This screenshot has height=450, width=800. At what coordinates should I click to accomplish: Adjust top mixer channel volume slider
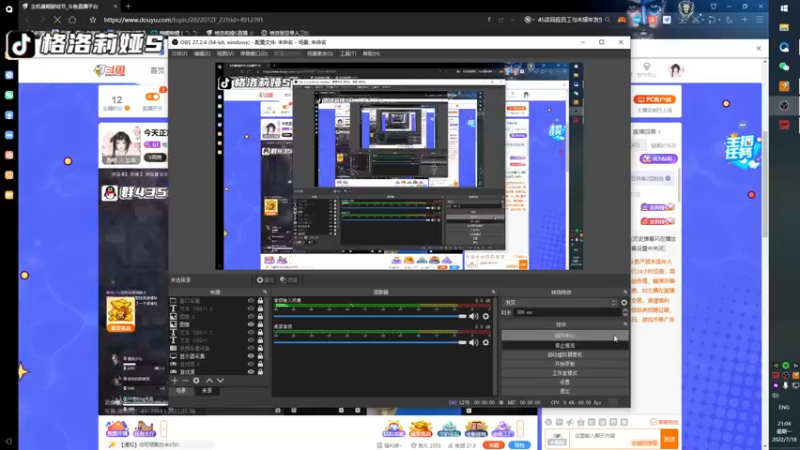pyautogui.click(x=370, y=316)
